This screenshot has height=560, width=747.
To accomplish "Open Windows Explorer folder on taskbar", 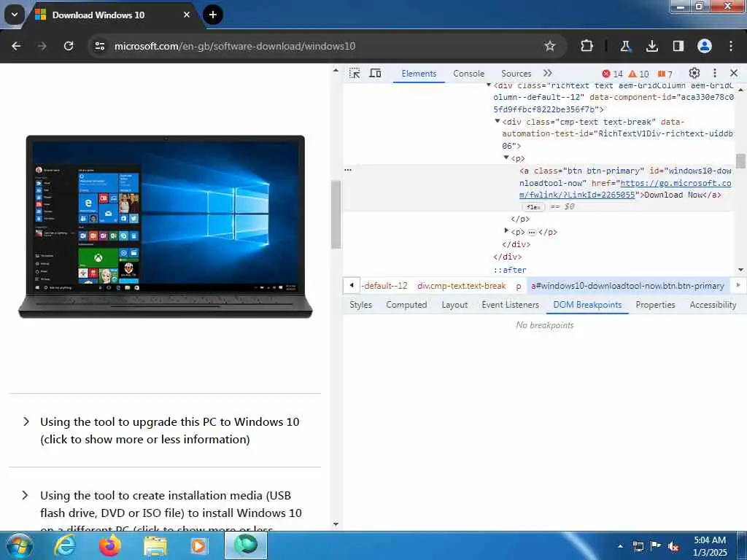I will coord(155,545).
